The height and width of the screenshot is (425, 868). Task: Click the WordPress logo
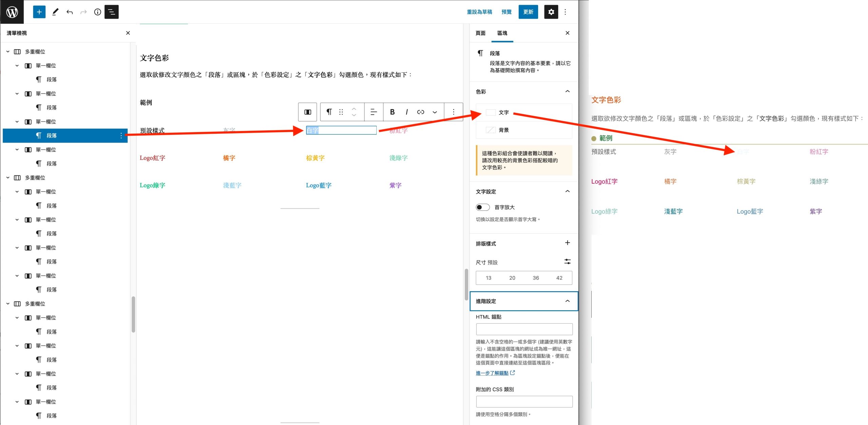click(12, 12)
